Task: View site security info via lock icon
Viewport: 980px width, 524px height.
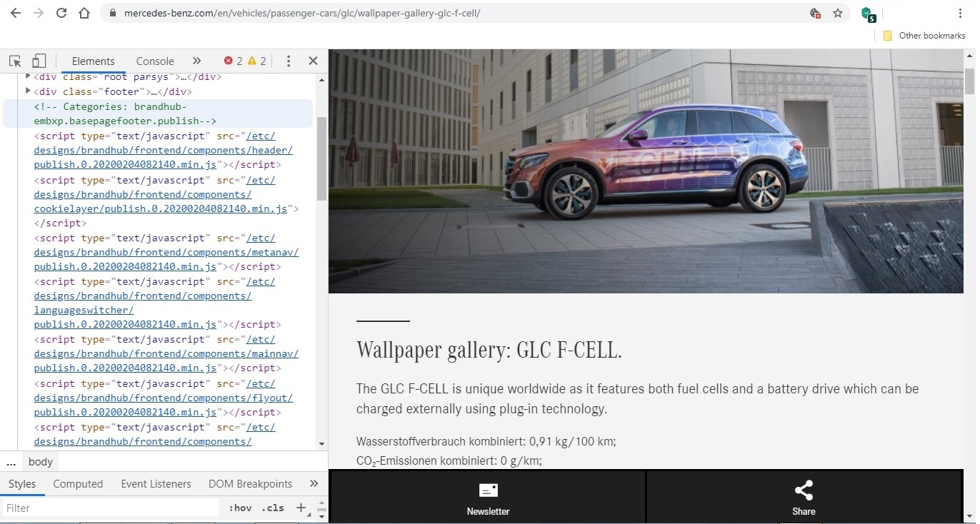Action: pos(112,13)
